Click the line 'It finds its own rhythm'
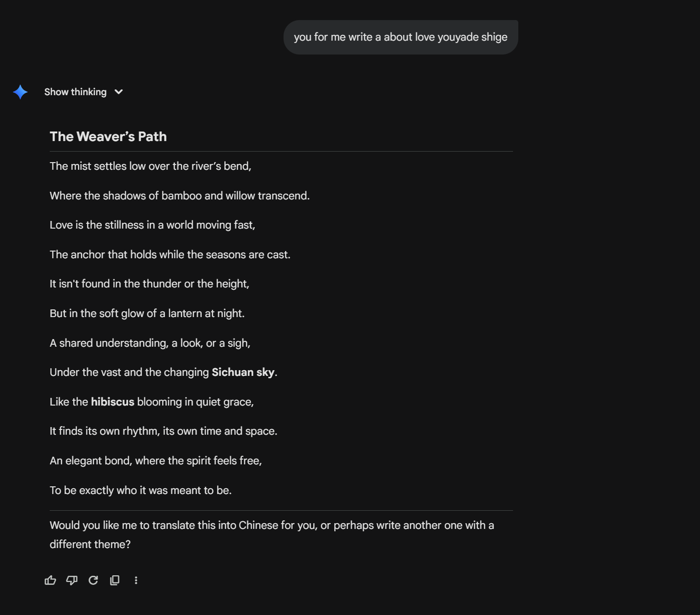700x615 pixels. pyautogui.click(x=164, y=431)
